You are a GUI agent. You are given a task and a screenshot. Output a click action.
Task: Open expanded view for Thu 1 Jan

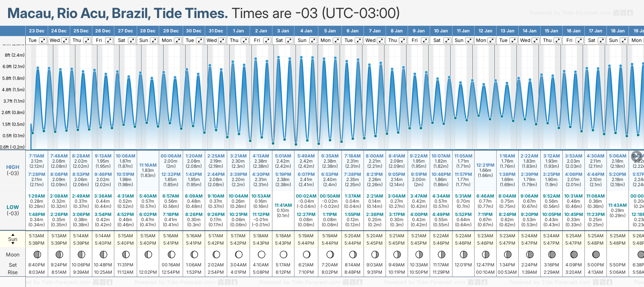244,40
